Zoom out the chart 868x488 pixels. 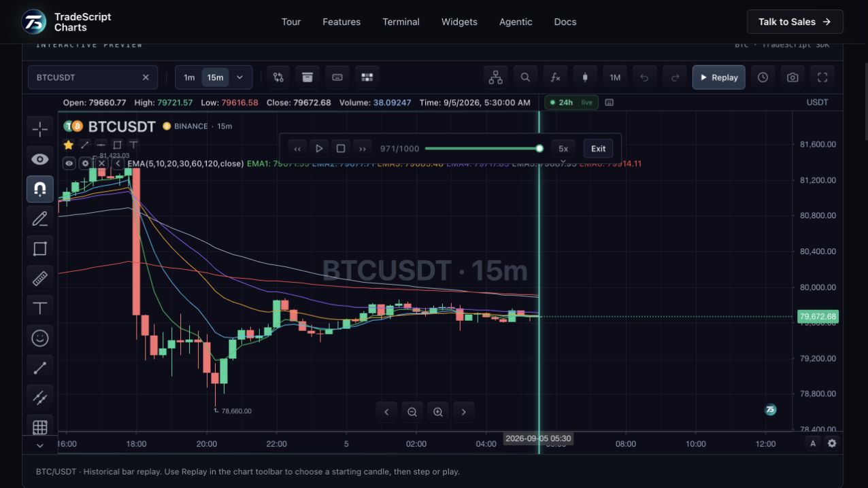pyautogui.click(x=412, y=412)
